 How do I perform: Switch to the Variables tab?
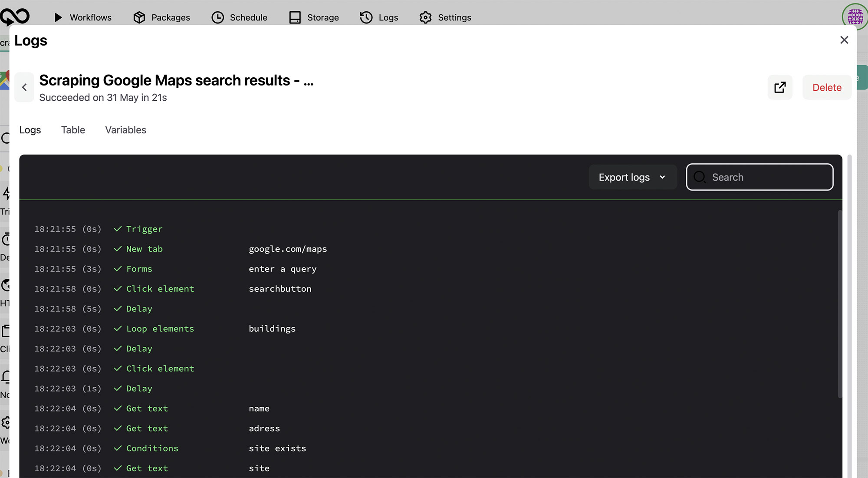pos(125,130)
